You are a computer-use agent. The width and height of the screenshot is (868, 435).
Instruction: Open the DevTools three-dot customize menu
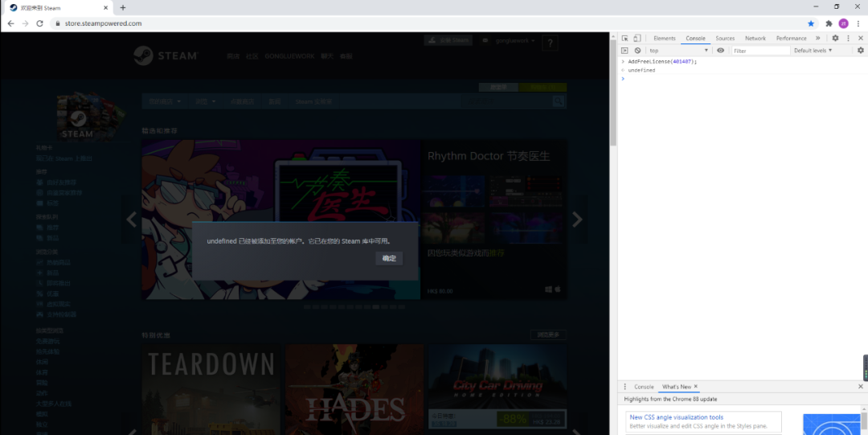[x=848, y=38]
